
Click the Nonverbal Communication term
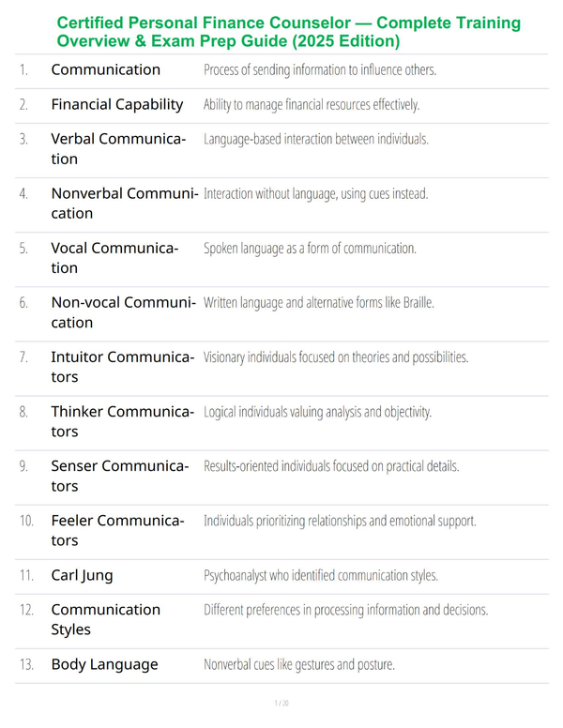coord(125,203)
